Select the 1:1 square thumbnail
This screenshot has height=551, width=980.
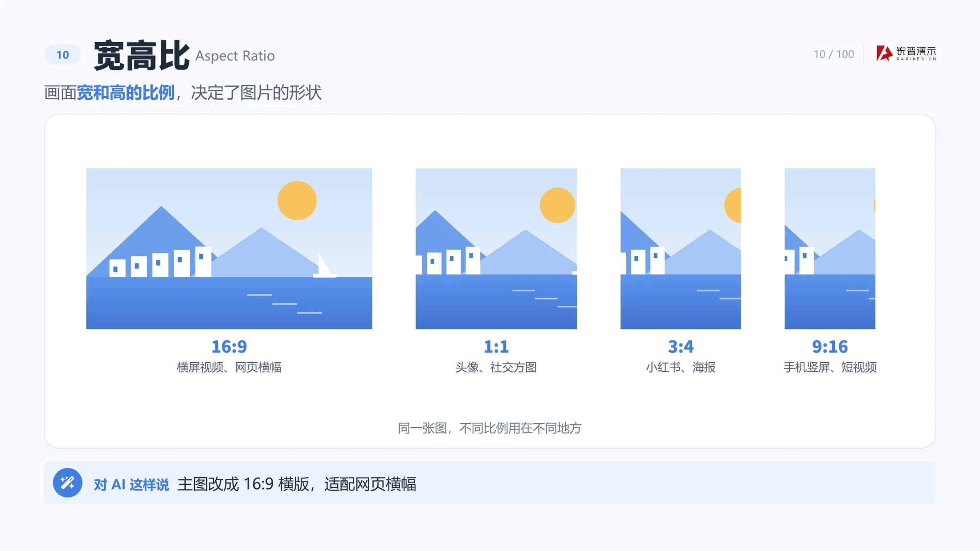pos(496,249)
